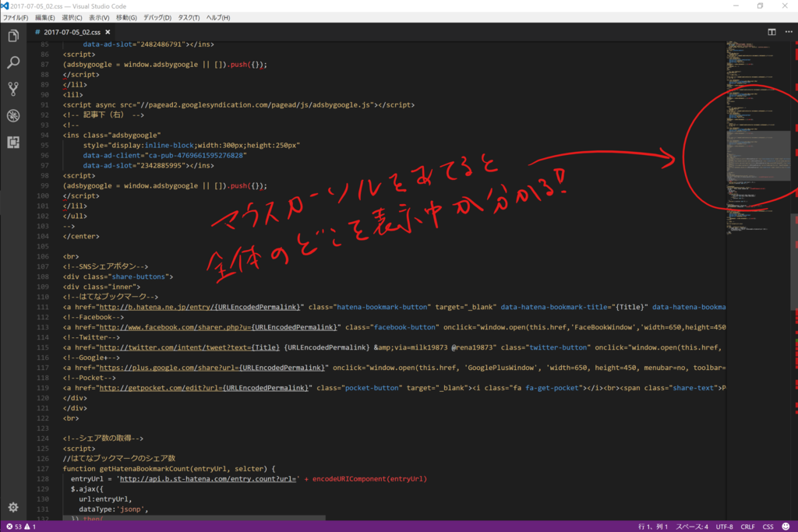
Task: Click the 記事下（右） comment on line 92
Action: tap(104, 115)
